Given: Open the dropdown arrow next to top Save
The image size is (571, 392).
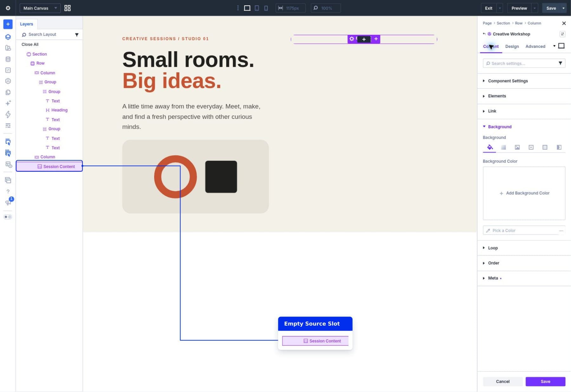Looking at the screenshot, I should point(563,8).
